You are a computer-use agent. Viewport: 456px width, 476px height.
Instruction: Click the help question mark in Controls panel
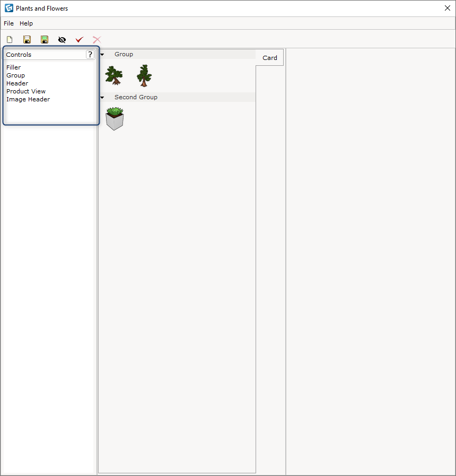[90, 54]
